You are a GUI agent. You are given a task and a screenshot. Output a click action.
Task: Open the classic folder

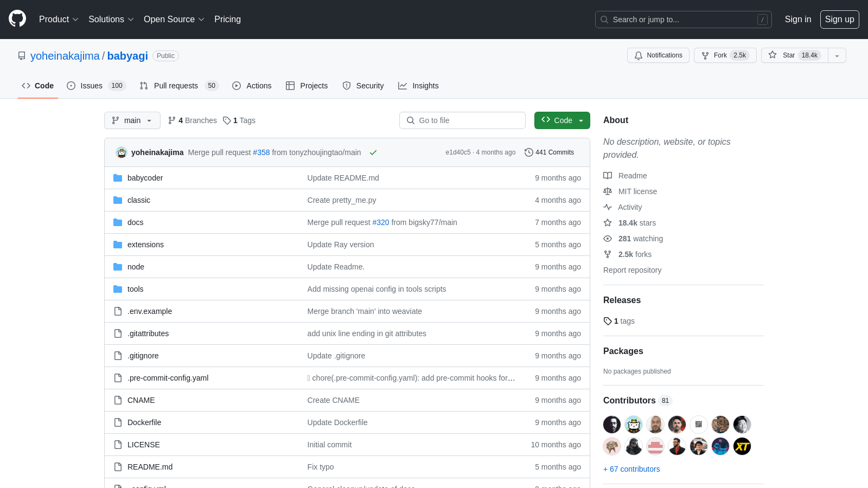tap(139, 200)
